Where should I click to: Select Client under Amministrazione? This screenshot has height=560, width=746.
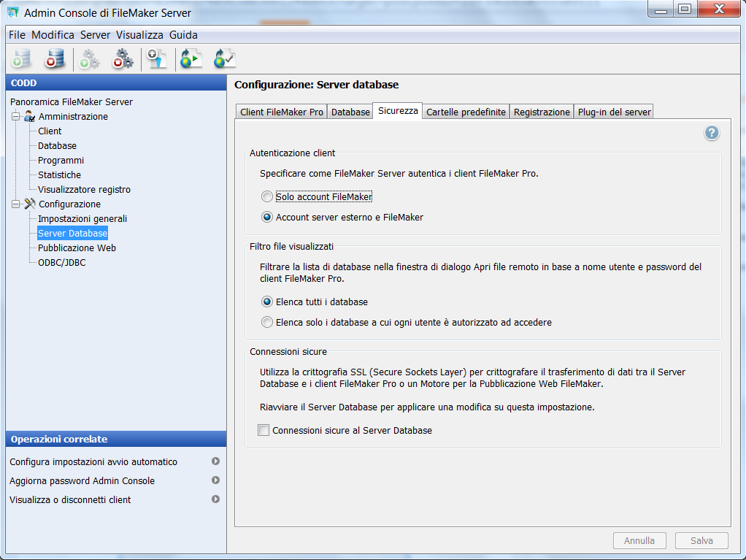pyautogui.click(x=50, y=131)
